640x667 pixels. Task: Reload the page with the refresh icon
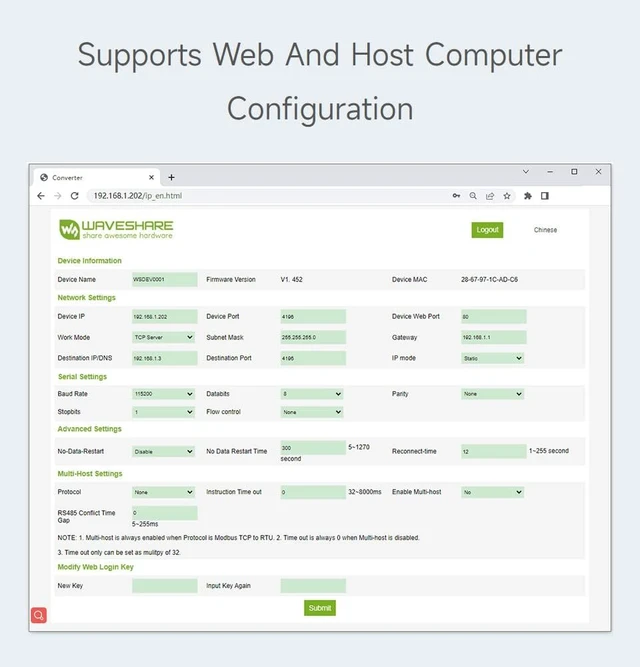click(x=74, y=196)
